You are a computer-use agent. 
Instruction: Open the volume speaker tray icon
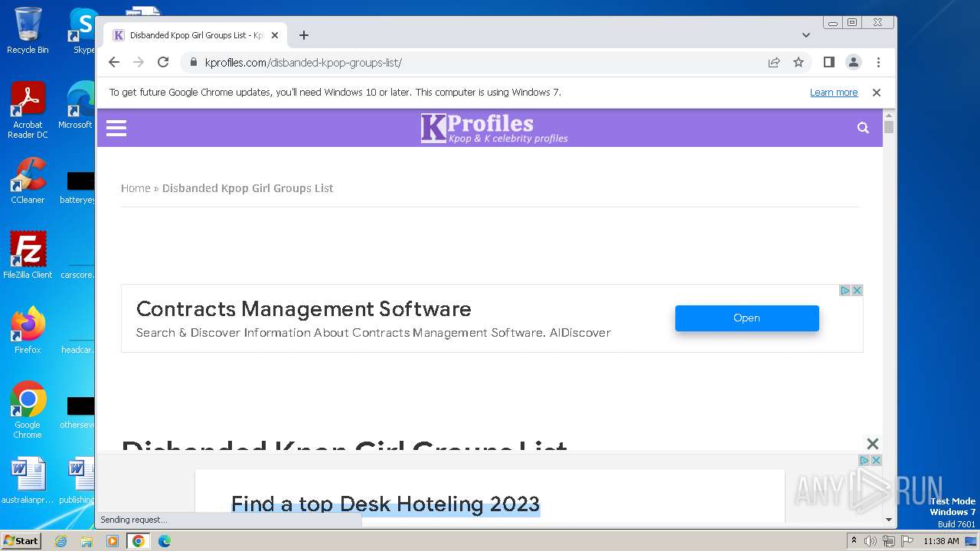871,541
